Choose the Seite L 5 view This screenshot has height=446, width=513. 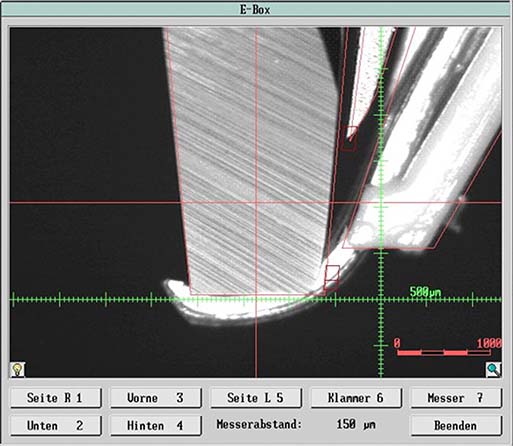pos(256,398)
